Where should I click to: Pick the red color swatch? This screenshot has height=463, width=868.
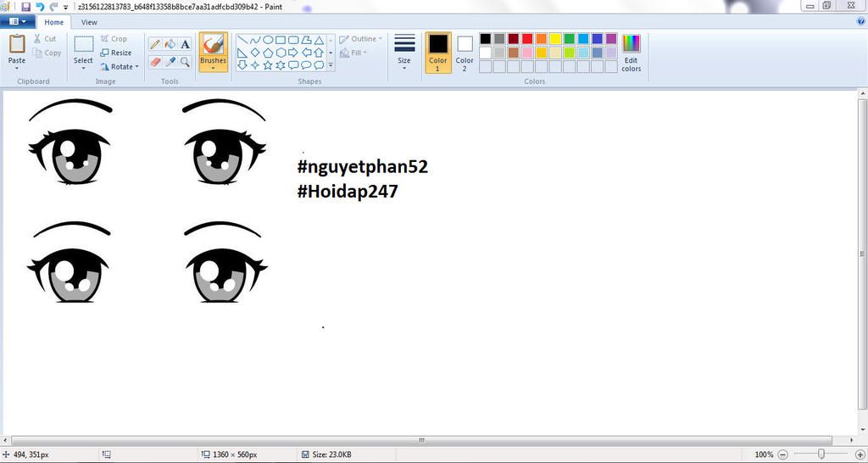tap(527, 39)
